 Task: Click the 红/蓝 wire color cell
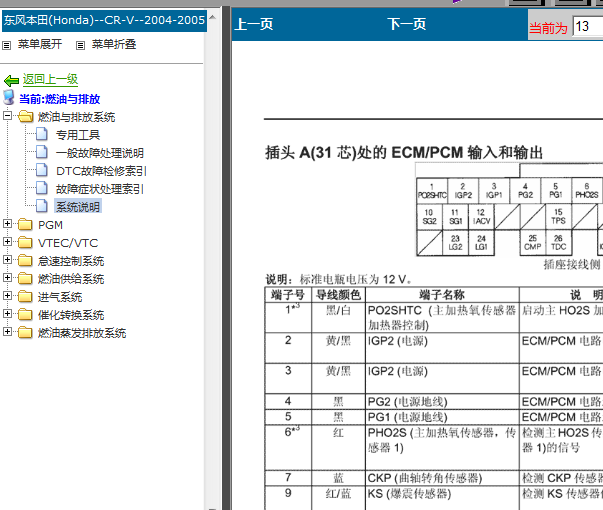pyautogui.click(x=338, y=498)
